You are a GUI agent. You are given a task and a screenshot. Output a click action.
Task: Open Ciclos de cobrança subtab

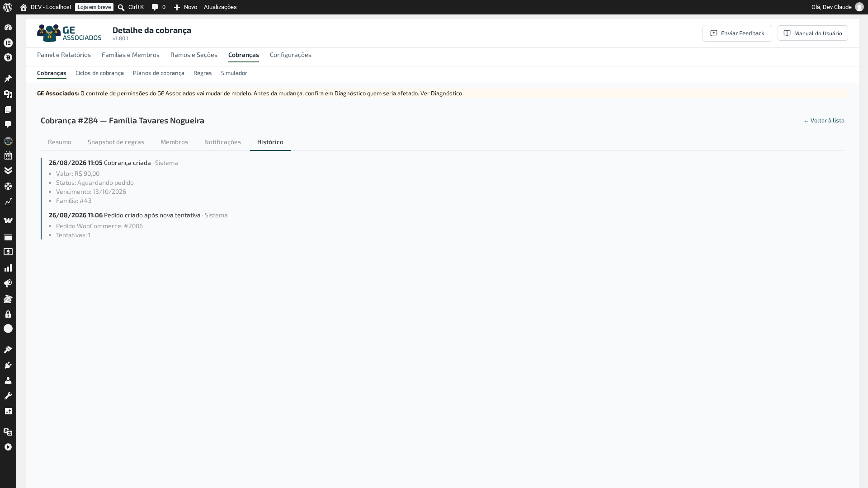pos(99,73)
